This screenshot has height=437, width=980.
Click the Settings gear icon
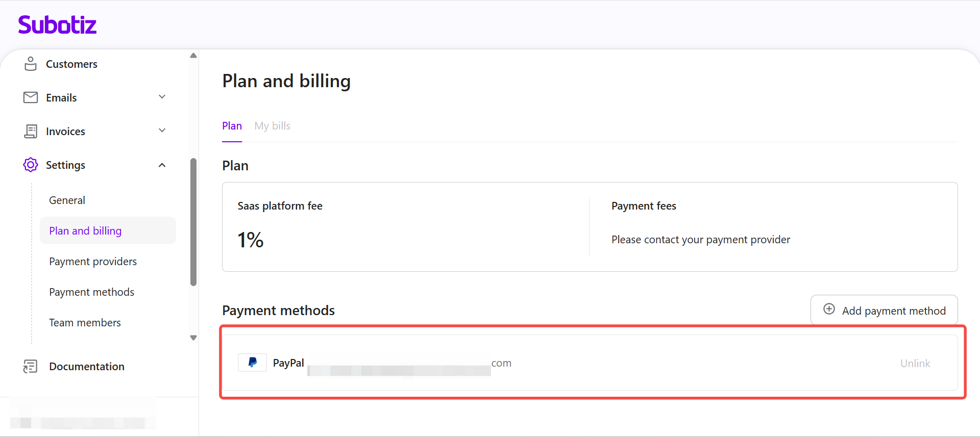[x=31, y=165]
